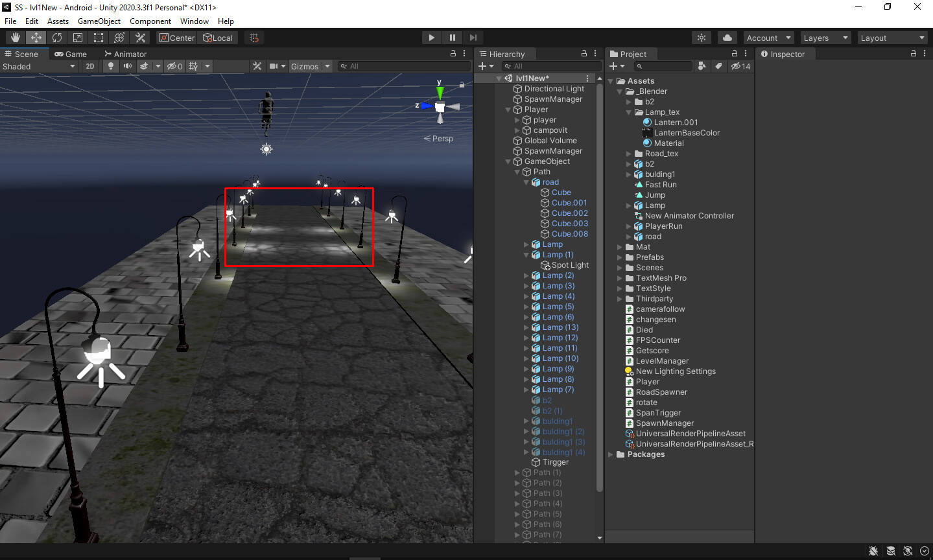Screen dimensions: 933x560
Task: Select the RoadSpawner script
Action: [x=656, y=392]
